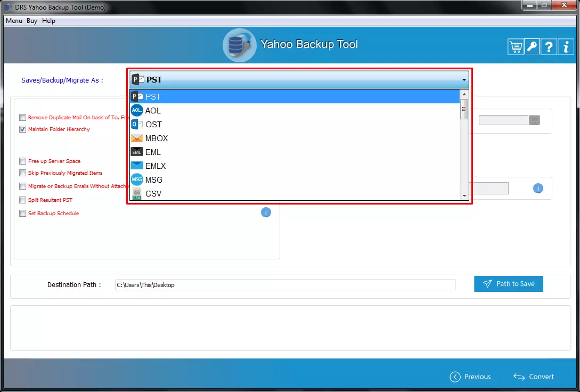Image resolution: width=580 pixels, height=392 pixels.
Task: Select MSG in the dropdown list
Action: point(295,179)
